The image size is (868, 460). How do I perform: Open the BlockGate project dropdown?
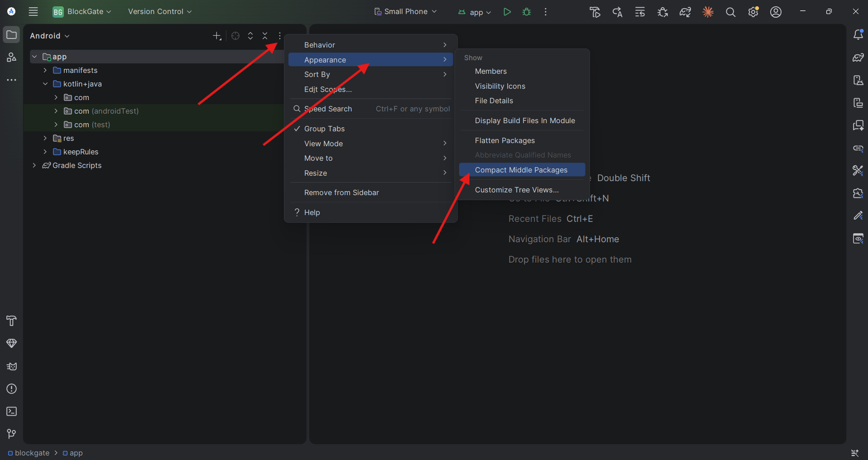(82, 12)
